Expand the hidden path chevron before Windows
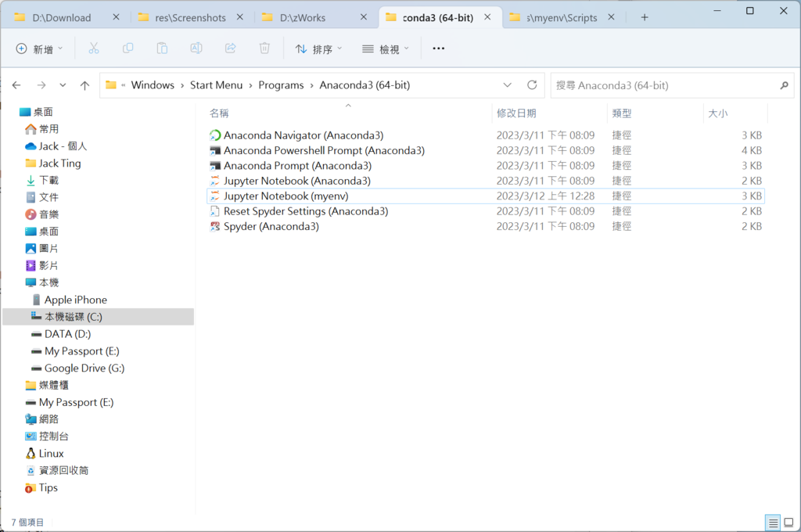 pos(123,85)
